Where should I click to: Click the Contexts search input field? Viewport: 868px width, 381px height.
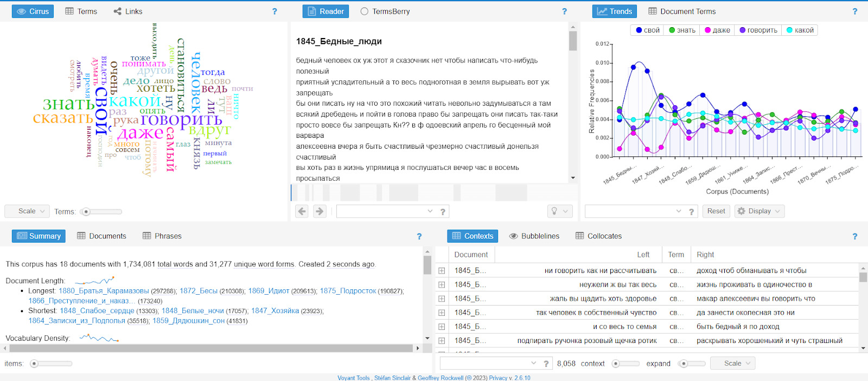[x=486, y=363]
